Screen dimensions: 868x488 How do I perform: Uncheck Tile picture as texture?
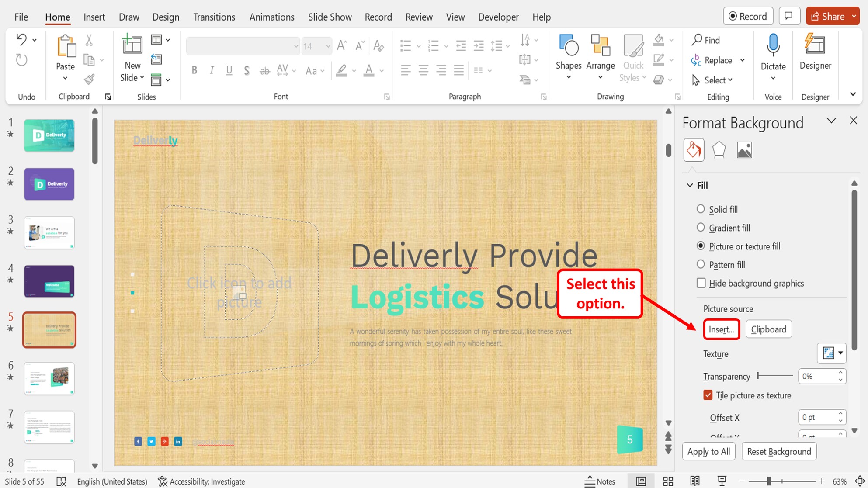click(708, 395)
